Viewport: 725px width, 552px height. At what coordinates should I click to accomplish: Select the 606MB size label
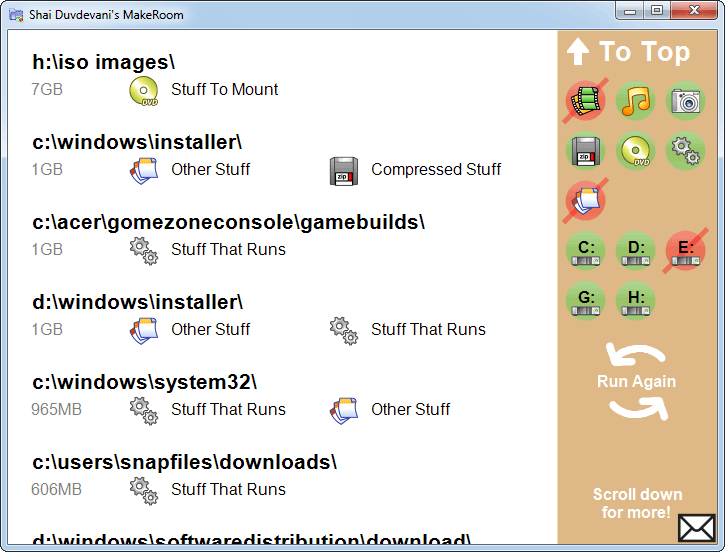point(56,489)
